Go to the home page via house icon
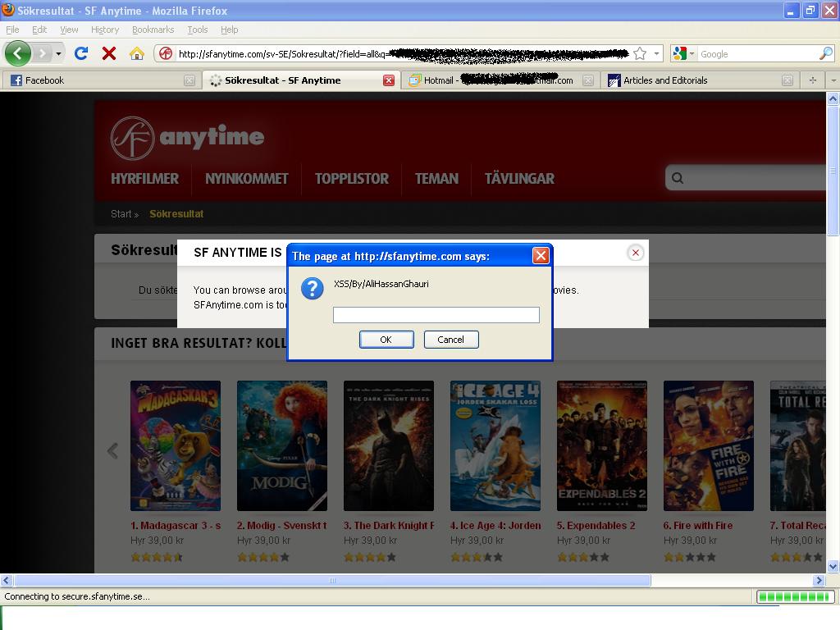The width and height of the screenshot is (840, 630). point(137,53)
